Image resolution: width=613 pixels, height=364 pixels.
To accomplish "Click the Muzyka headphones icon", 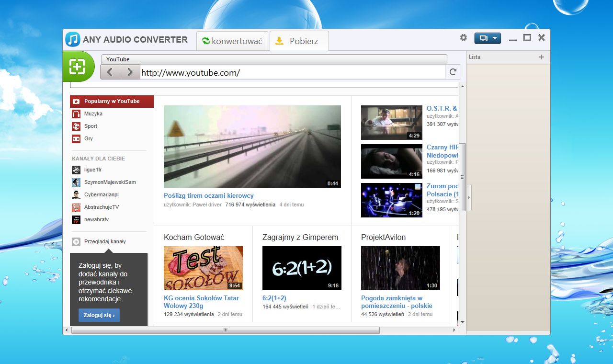I will pos(76,114).
